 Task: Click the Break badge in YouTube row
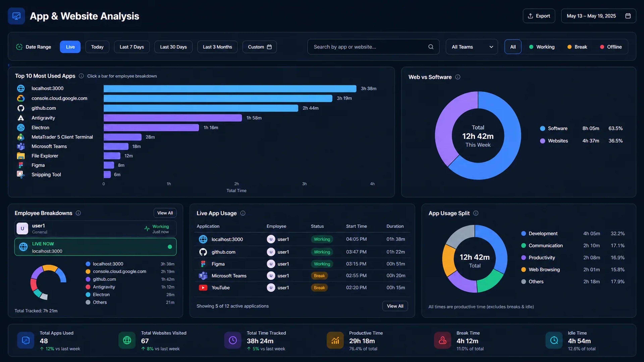click(x=319, y=288)
